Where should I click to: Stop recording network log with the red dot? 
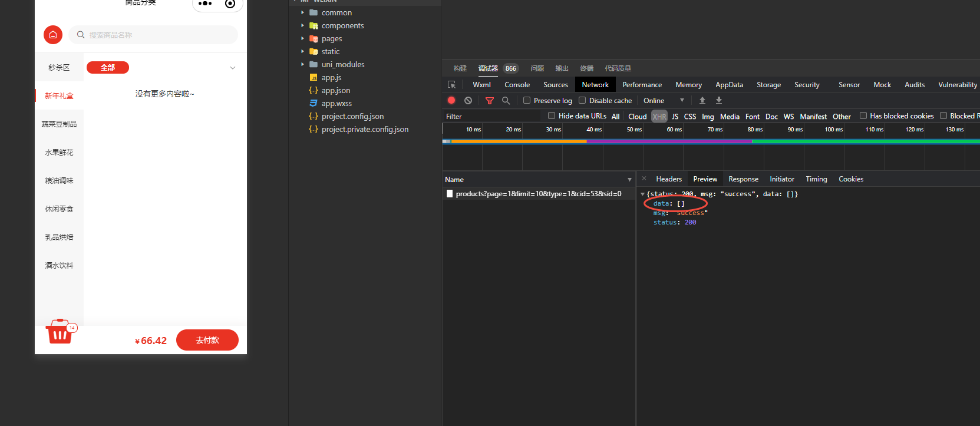pyautogui.click(x=451, y=101)
